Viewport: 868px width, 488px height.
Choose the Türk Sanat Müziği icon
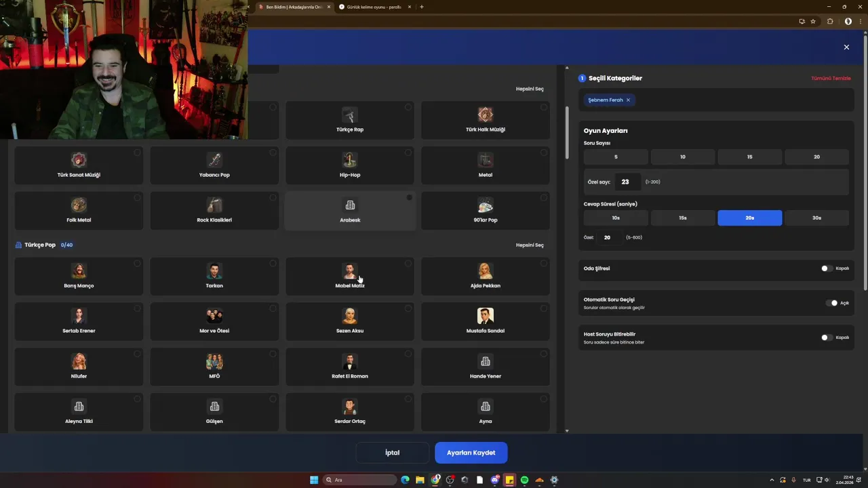click(x=79, y=160)
